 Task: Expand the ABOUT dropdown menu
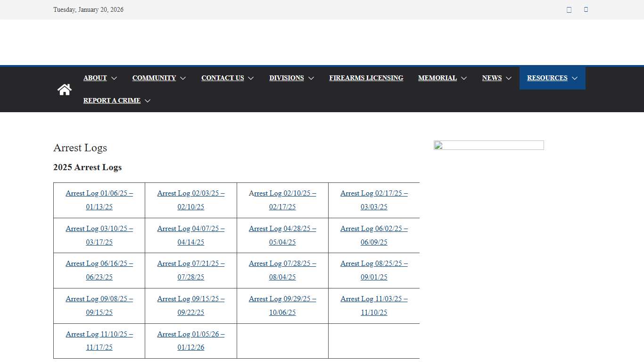(x=96, y=78)
